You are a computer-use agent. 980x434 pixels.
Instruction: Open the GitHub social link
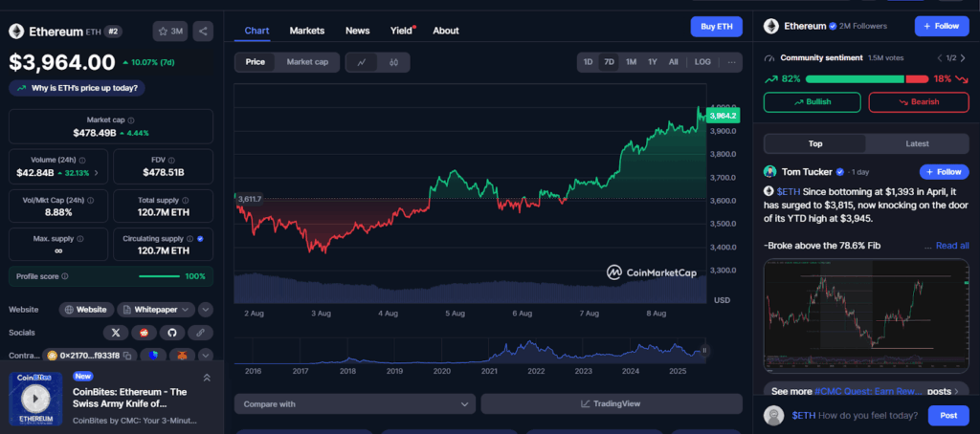[172, 333]
